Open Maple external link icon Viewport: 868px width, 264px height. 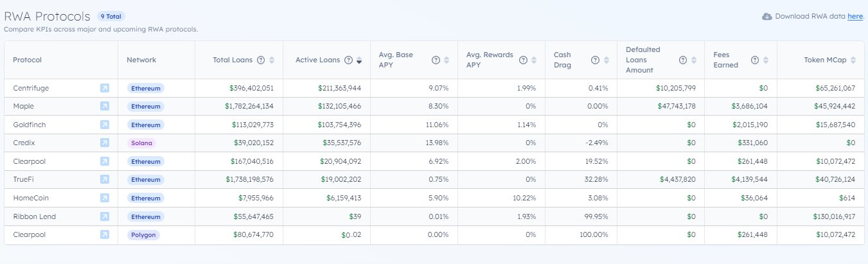[105, 106]
